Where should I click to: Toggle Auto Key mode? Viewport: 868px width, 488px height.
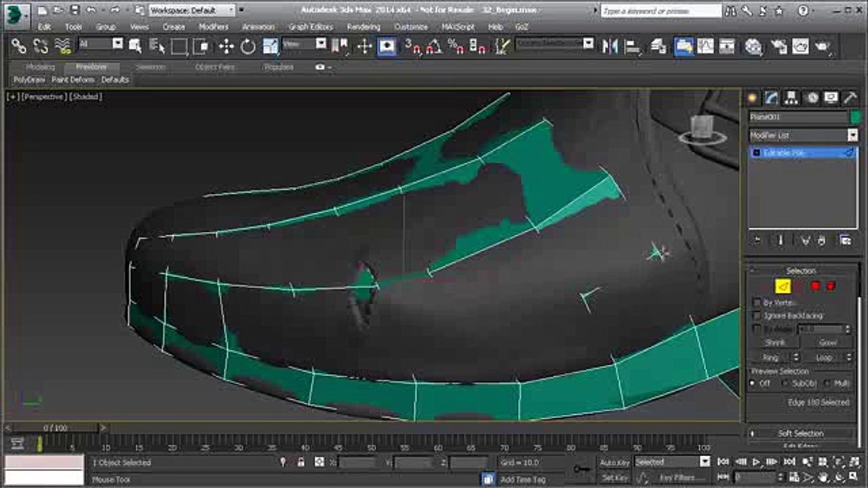coord(614,462)
